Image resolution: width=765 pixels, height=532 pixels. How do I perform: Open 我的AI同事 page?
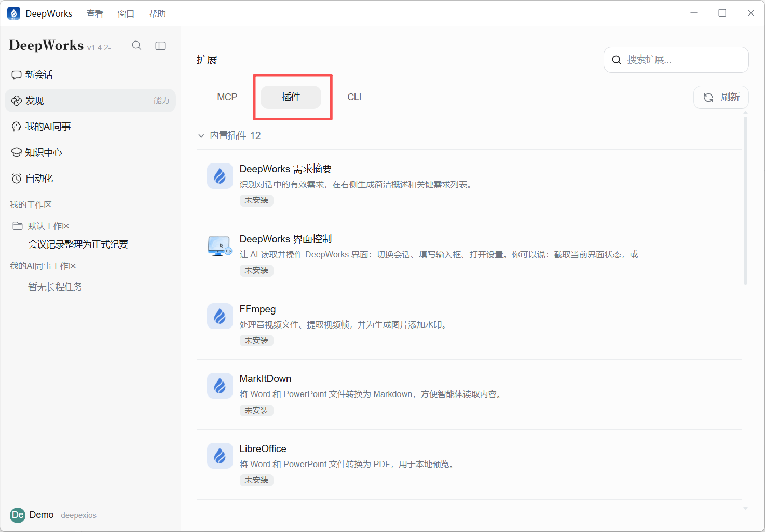(90, 127)
